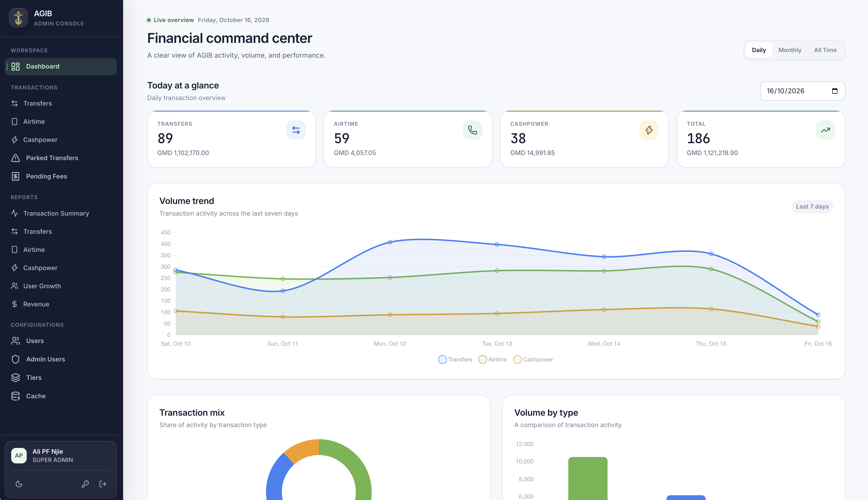The image size is (868, 500).
Task: Click the Tiers layers icon
Action: pyautogui.click(x=16, y=377)
